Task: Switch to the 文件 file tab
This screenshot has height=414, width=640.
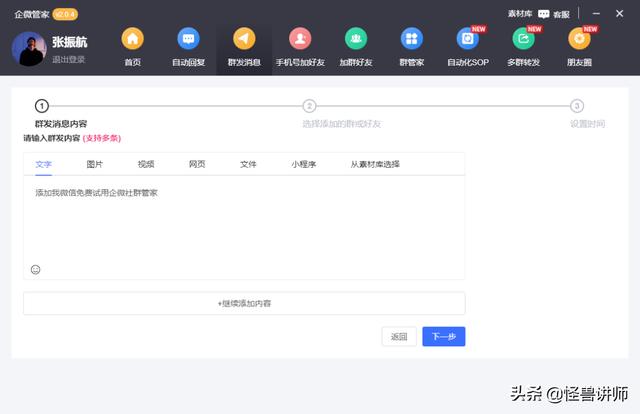Action: 248,164
